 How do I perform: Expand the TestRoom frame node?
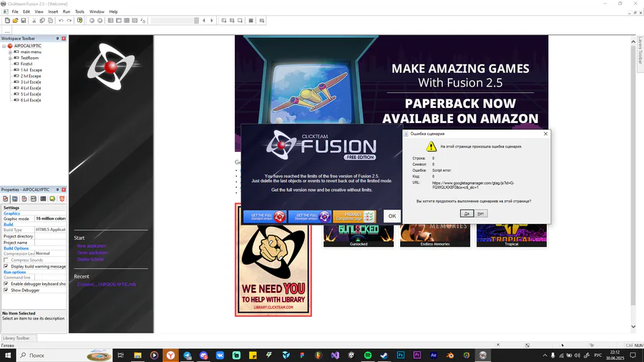pyautogui.click(x=10, y=58)
